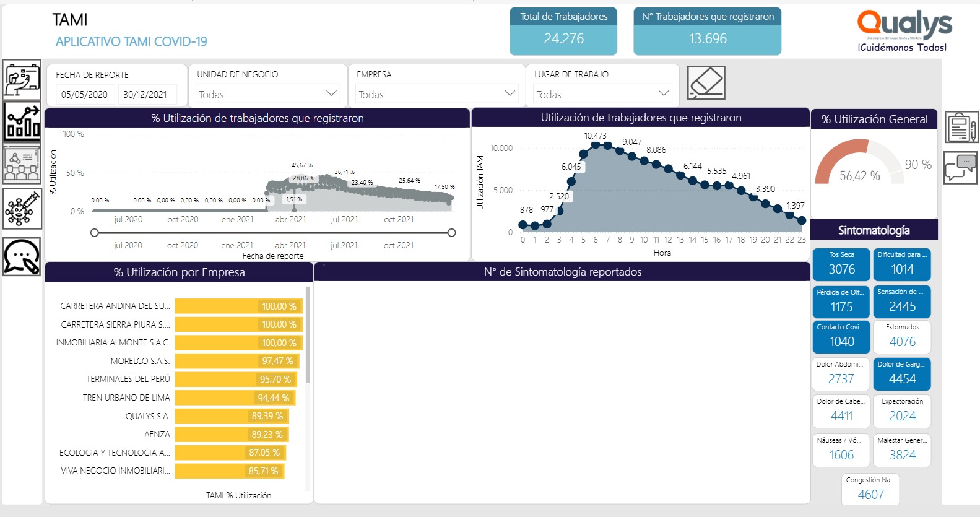Select the QUALYS S.A. bar
Viewport: 980px width, 517px height.
click(x=232, y=416)
